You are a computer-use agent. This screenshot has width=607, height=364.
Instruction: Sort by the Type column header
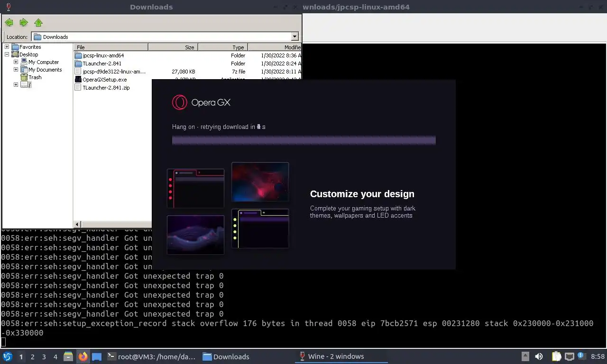[223, 47]
